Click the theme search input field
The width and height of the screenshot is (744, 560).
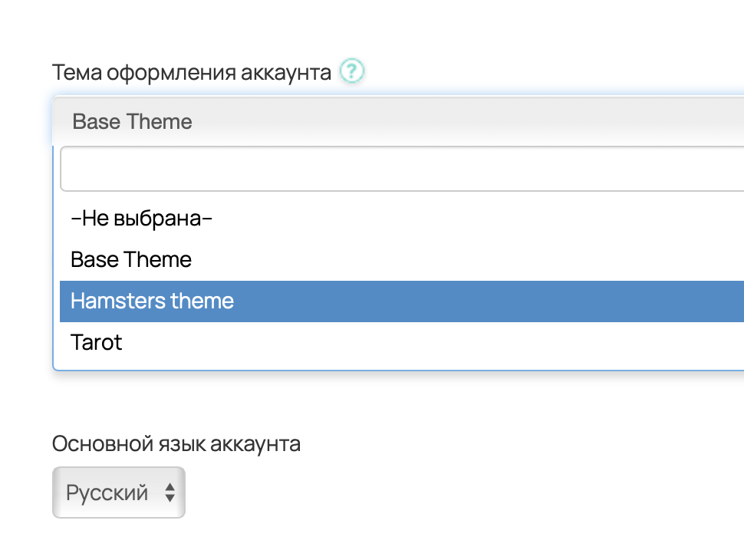coord(399,169)
